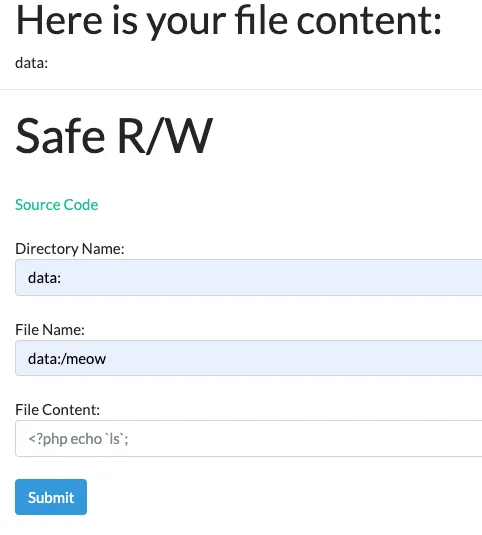
Task: Click the php echo placeholder text
Action: (78, 439)
